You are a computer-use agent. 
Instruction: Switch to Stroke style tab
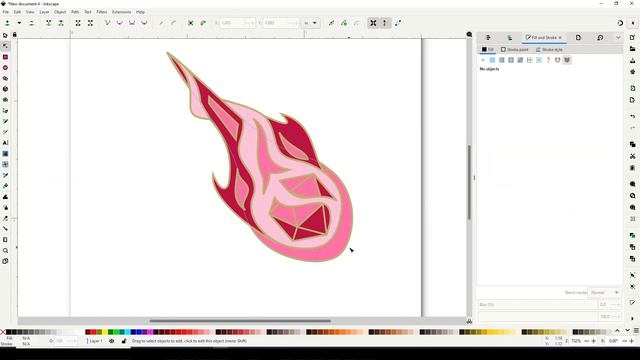click(x=549, y=49)
